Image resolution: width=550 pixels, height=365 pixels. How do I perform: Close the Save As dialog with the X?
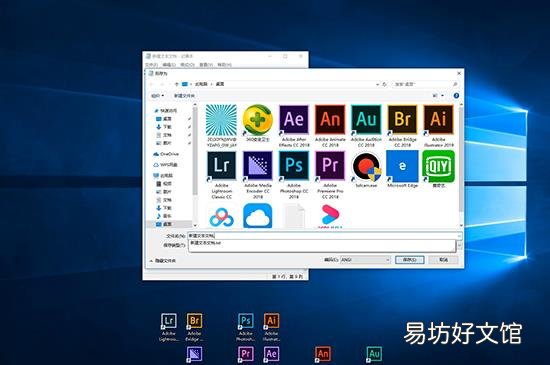click(459, 73)
